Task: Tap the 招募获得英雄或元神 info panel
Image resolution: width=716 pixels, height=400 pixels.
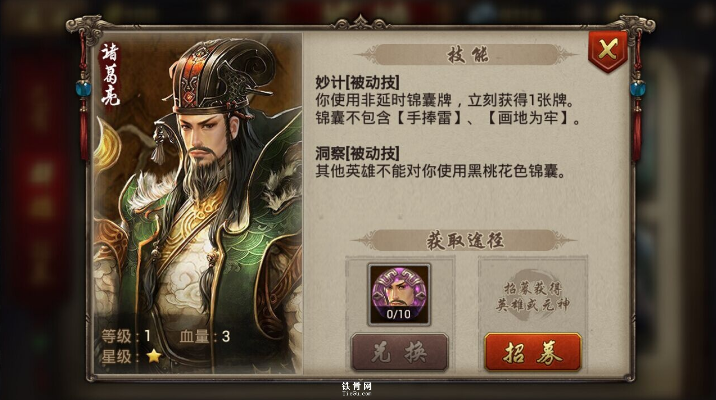Action: (x=532, y=296)
